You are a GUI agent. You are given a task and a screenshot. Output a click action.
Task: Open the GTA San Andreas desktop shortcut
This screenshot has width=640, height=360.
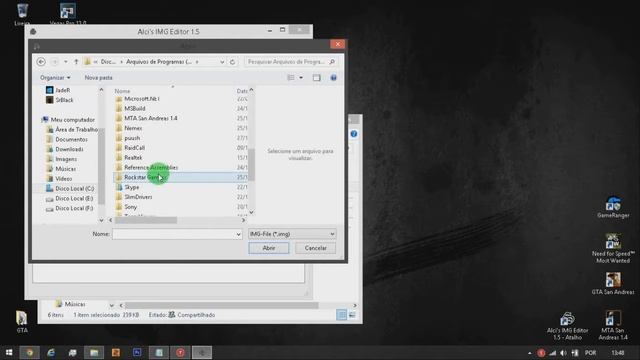click(613, 283)
